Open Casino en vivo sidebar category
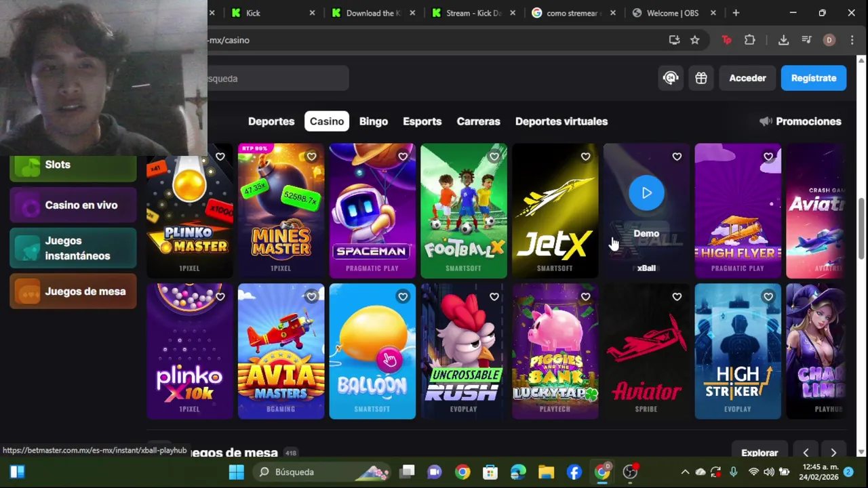This screenshot has width=868, height=488. tap(73, 205)
